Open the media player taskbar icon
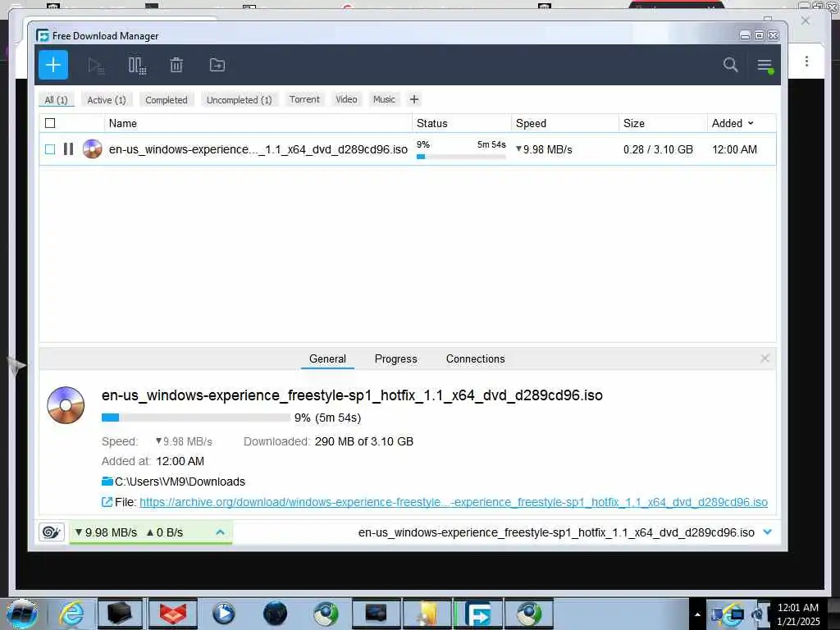Screen dimensions: 840x630 tap(223, 614)
